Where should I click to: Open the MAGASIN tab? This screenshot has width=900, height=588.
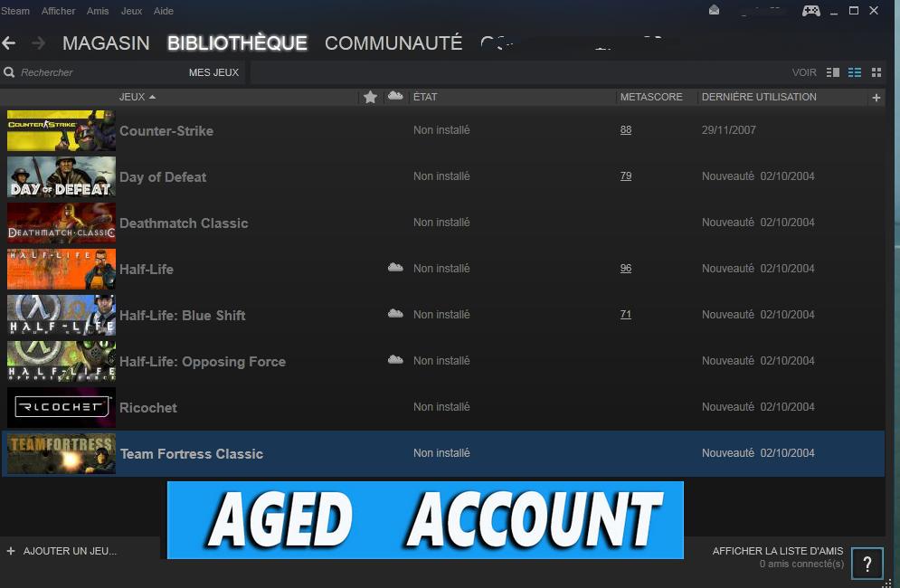106,43
